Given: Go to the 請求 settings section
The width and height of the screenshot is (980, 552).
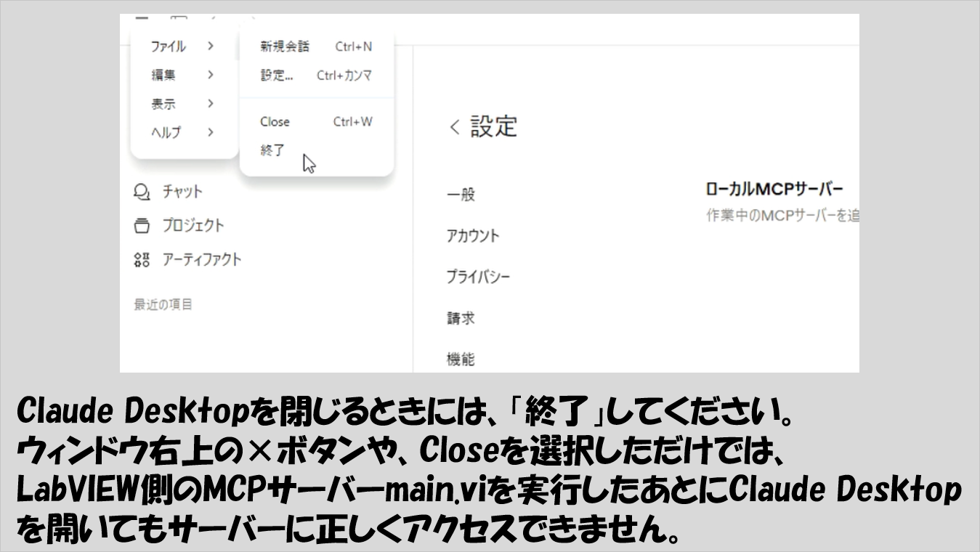Looking at the screenshot, I should pyautogui.click(x=461, y=318).
